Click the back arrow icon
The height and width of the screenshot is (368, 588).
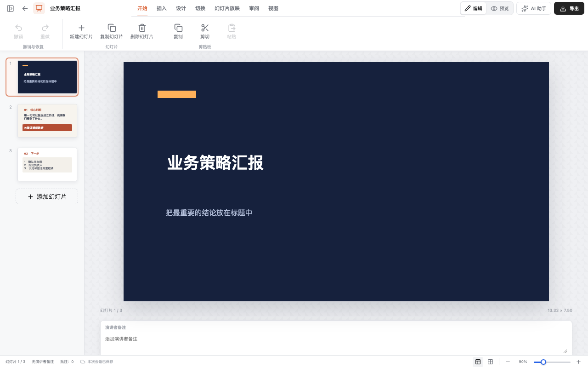coord(25,8)
